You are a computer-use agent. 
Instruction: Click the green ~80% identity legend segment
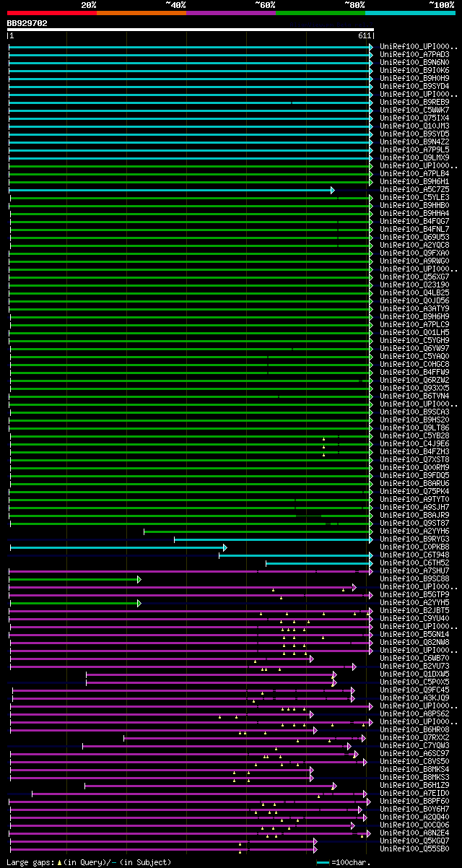point(321,13)
